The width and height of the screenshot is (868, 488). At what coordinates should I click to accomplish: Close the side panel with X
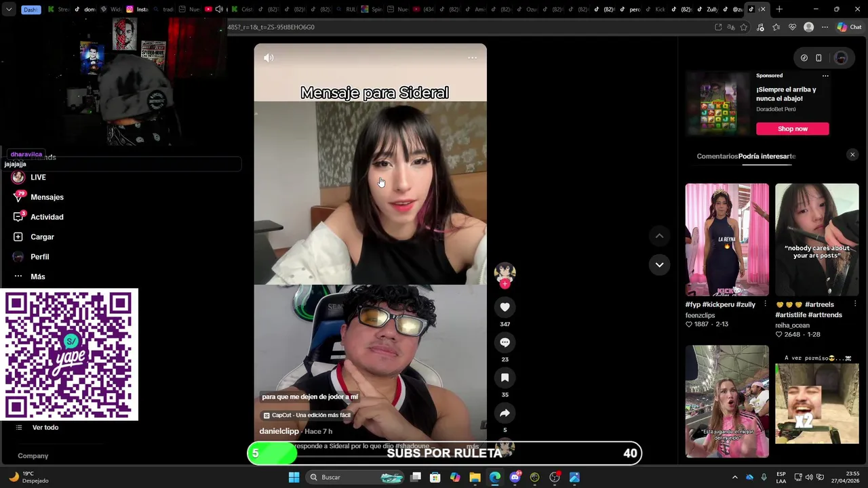(x=852, y=155)
